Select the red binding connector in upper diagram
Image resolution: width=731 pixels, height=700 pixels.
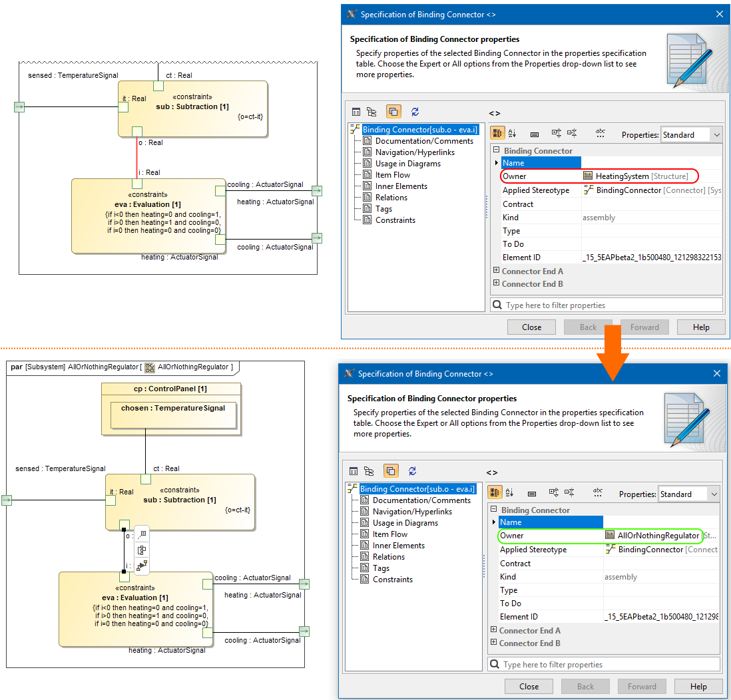click(x=136, y=158)
